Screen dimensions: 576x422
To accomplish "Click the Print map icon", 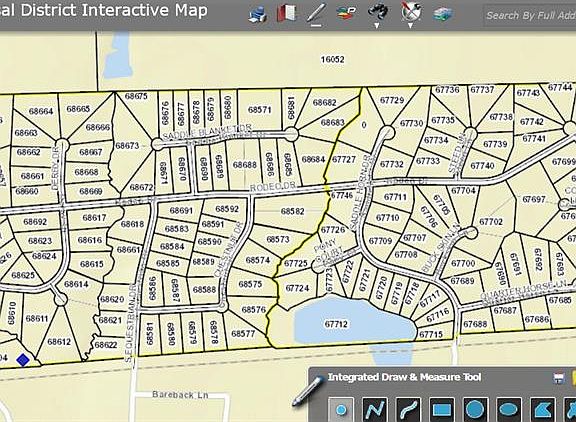I will [258, 15].
